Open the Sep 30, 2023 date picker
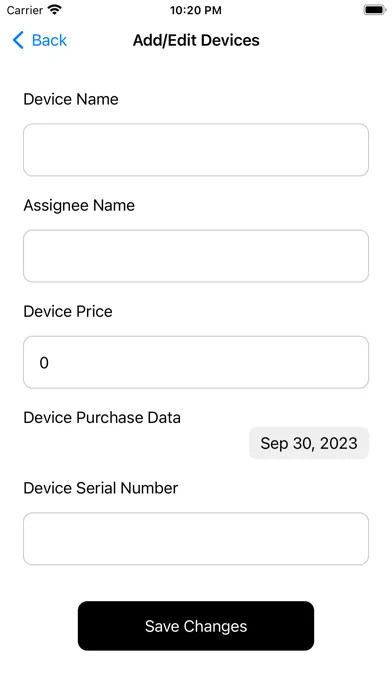The width and height of the screenshot is (392, 696). pos(309,443)
